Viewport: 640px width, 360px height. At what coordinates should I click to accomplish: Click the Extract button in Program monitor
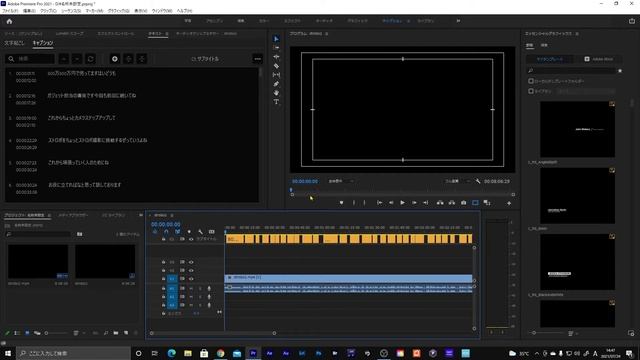(x=451, y=202)
